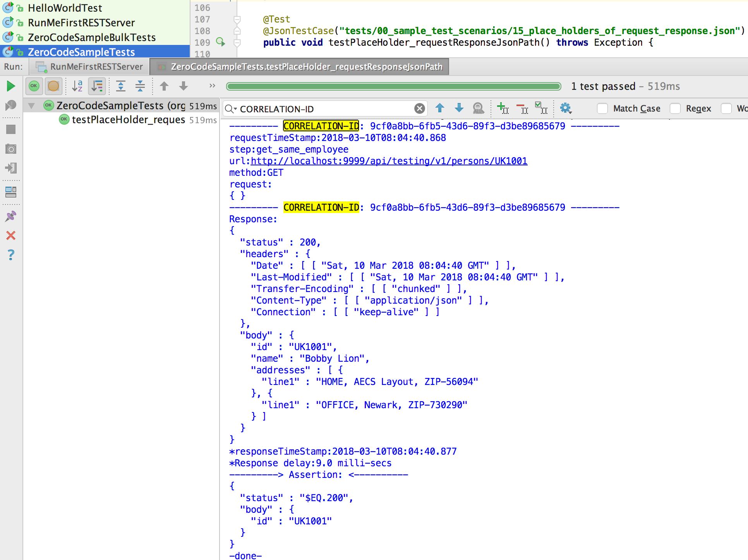This screenshot has width=748, height=560.
Task: Click the green Rerun test button
Action: tap(11, 86)
